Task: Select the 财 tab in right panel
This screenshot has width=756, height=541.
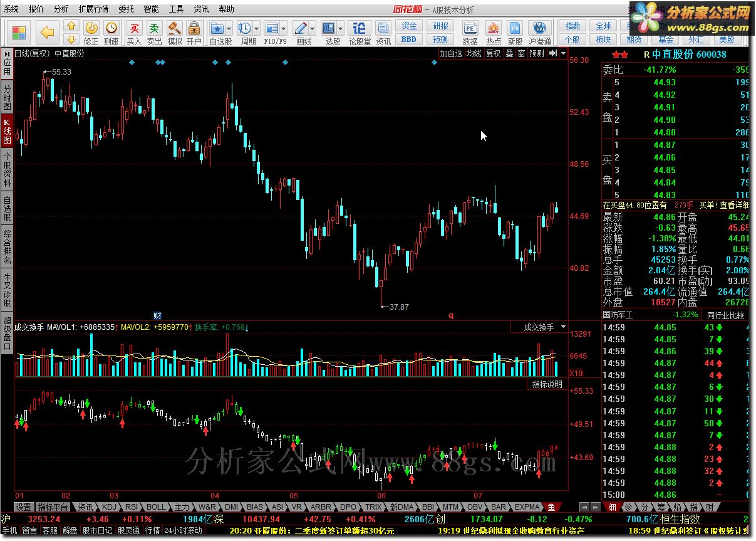Action: 710,507
